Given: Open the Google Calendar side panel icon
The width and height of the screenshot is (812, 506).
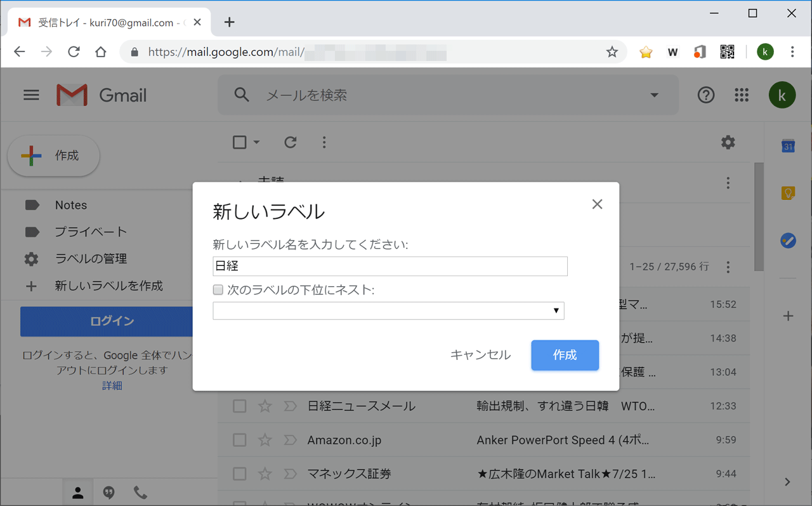Looking at the screenshot, I should coord(788,146).
